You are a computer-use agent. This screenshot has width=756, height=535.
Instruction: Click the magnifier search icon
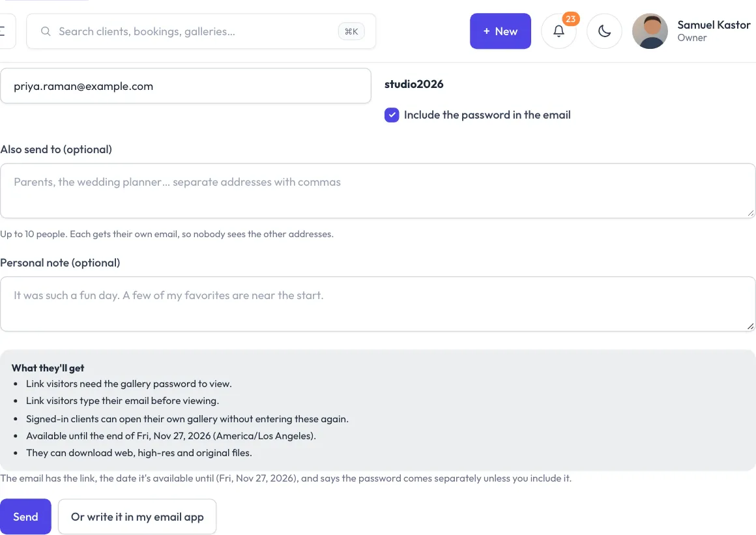click(x=46, y=31)
